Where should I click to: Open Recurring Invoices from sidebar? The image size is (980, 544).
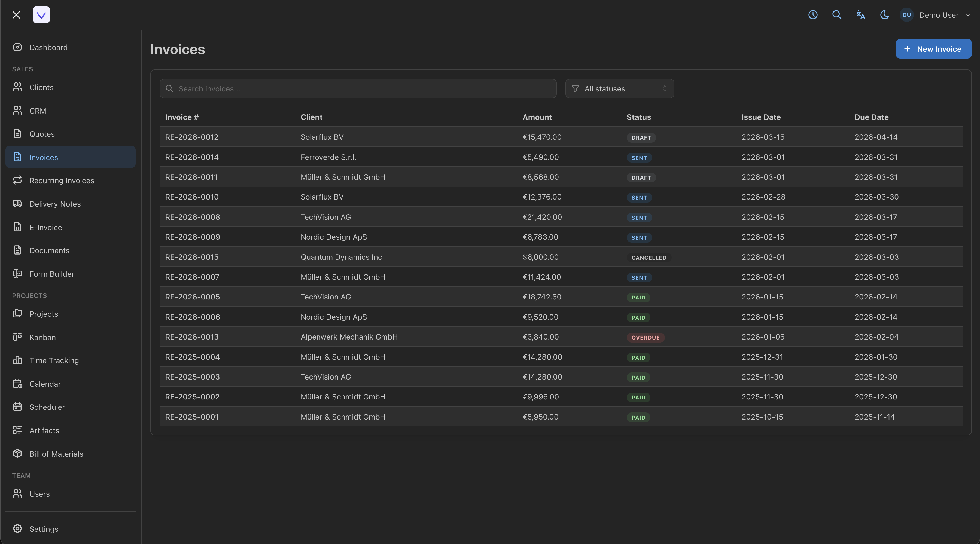pyautogui.click(x=62, y=180)
